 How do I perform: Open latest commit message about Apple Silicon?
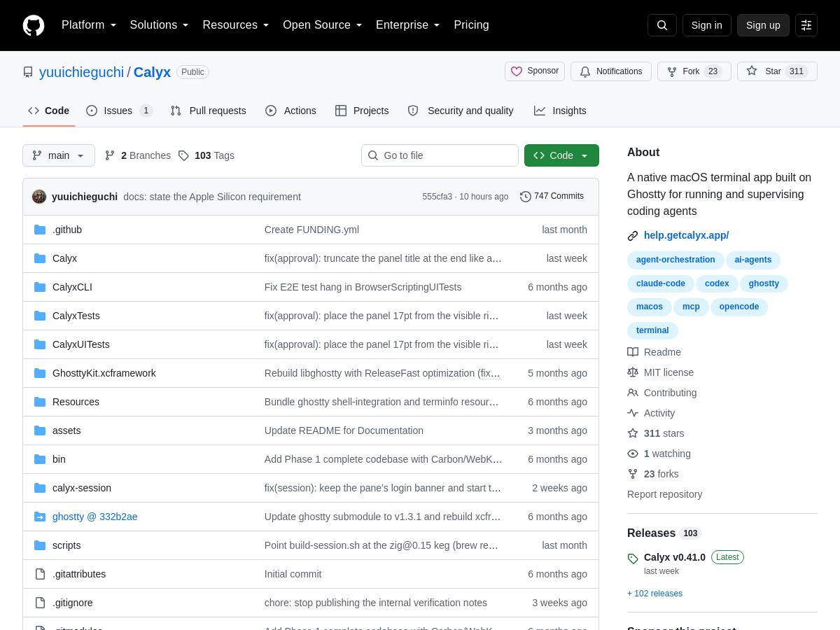point(212,197)
